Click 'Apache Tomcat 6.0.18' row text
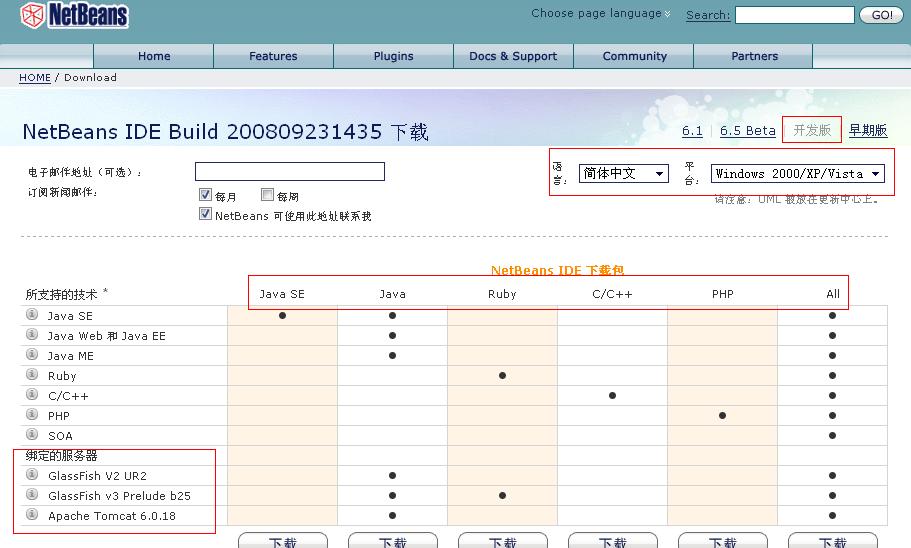The height and width of the screenshot is (548, 911). pos(112,516)
